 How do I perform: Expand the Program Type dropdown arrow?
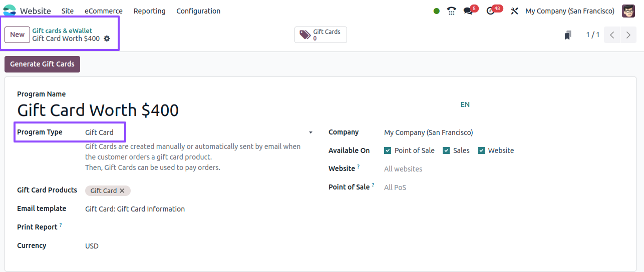click(310, 132)
